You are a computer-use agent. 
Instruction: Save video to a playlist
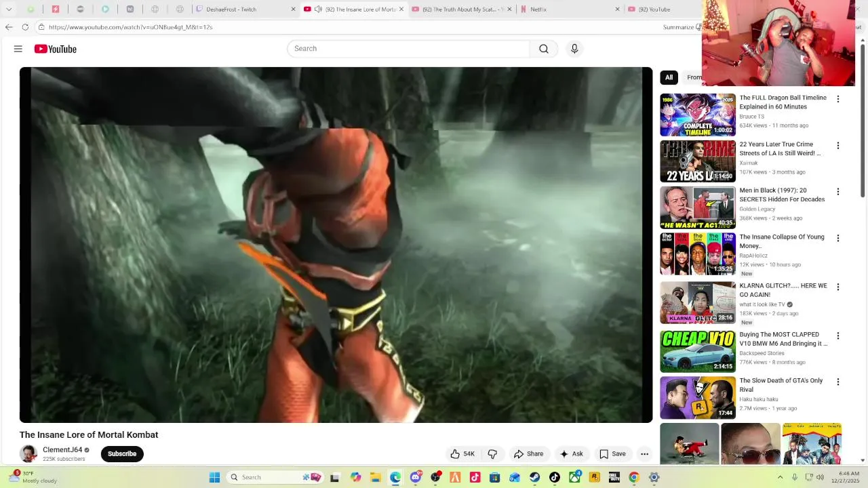click(x=612, y=454)
